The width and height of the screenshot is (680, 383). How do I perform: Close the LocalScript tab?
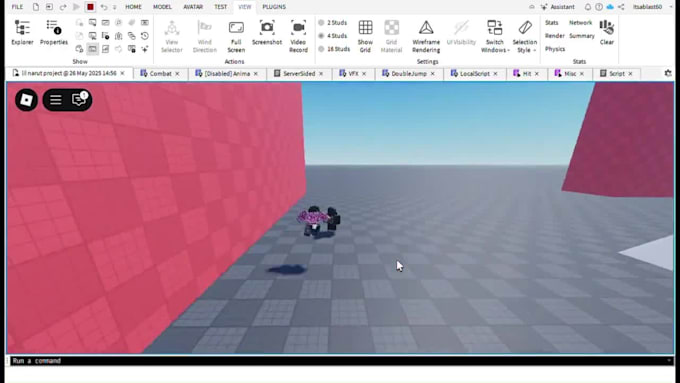tap(495, 74)
